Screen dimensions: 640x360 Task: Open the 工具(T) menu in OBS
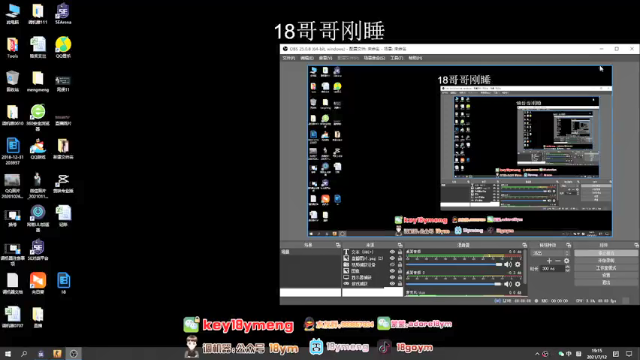point(397,58)
